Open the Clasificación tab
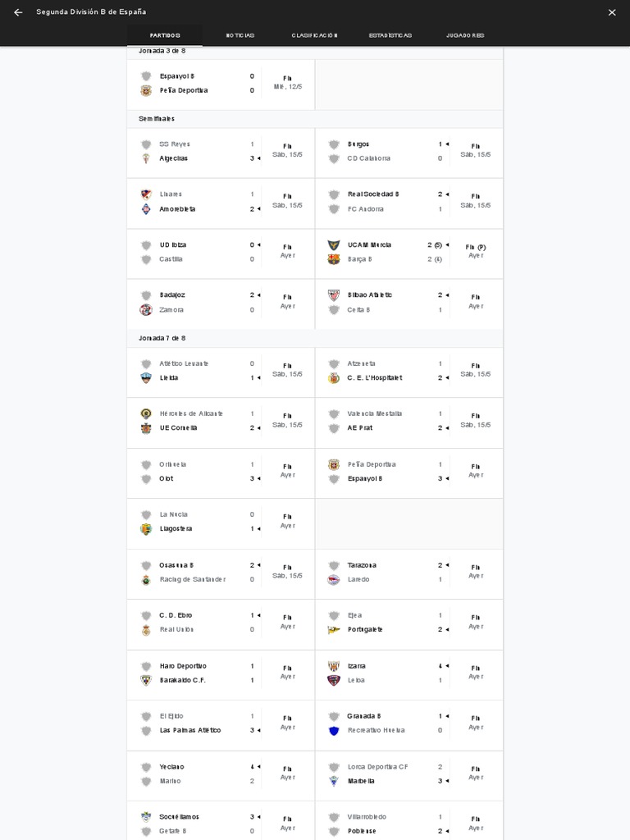 (x=314, y=35)
